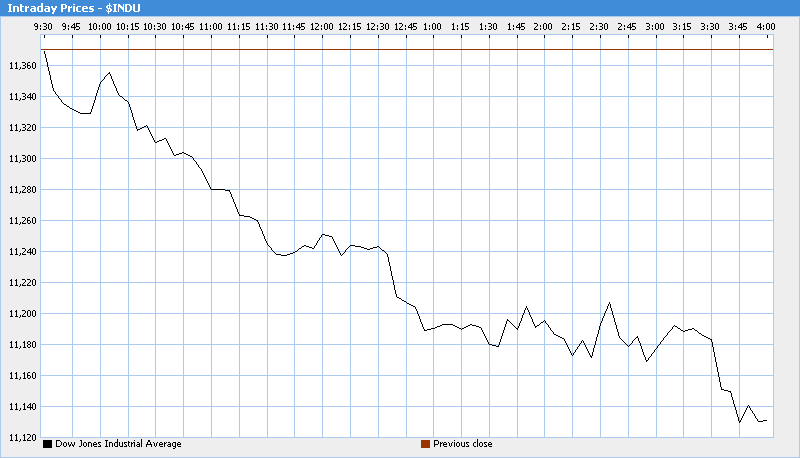Click the 11,240 price axis label
This screenshot has width=800, height=458.
[20, 252]
